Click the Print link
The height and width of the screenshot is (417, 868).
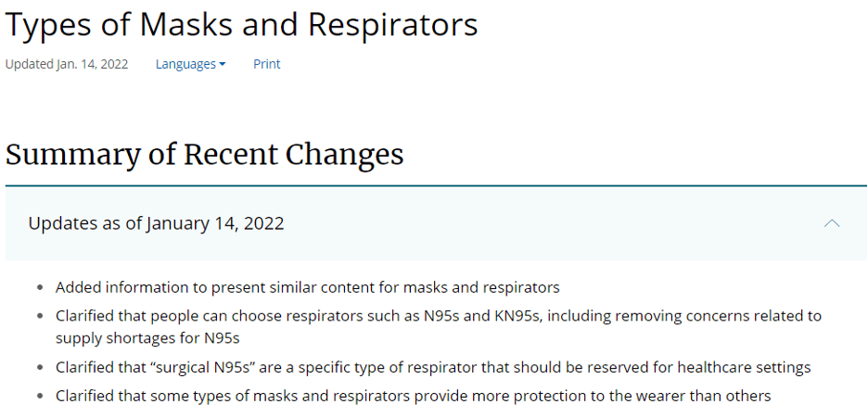(x=266, y=64)
